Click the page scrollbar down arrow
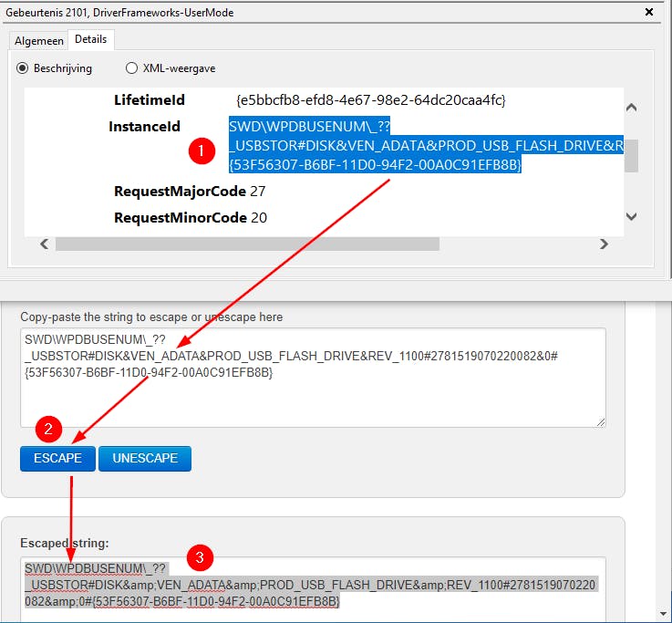672x623 pixels. pos(665,615)
